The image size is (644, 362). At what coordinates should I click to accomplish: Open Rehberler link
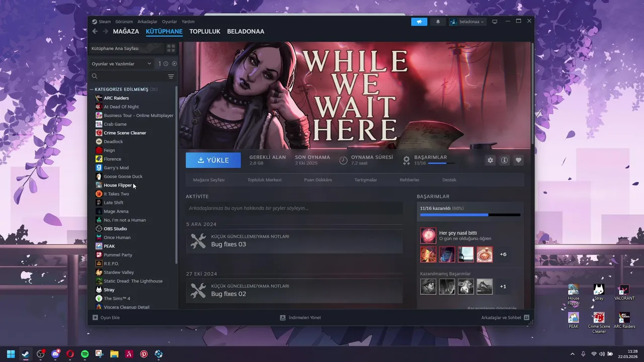(410, 179)
